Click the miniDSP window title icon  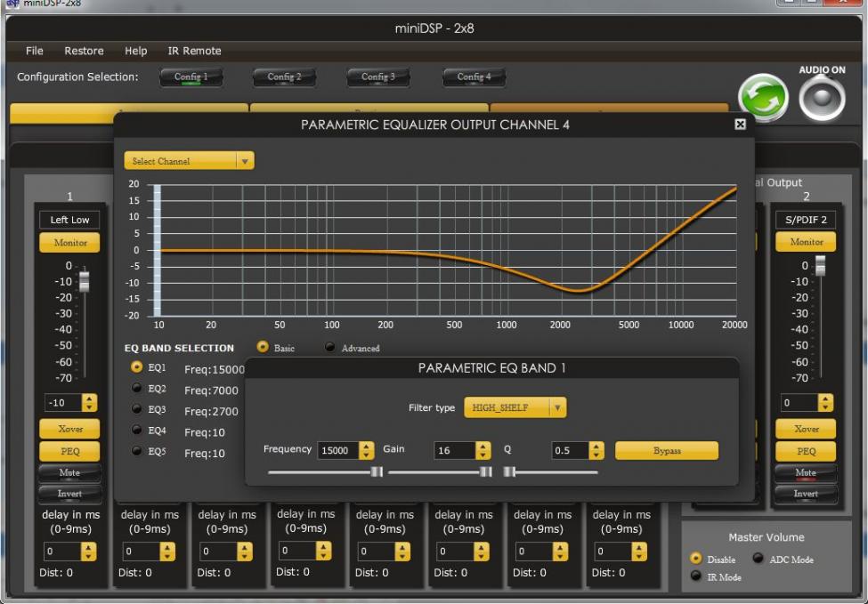pyautogui.click(x=11, y=4)
